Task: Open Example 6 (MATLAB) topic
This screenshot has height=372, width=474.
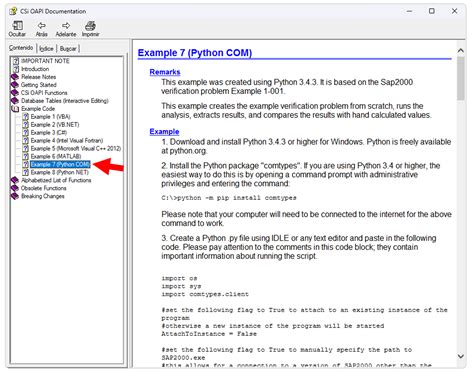Action: [56, 157]
